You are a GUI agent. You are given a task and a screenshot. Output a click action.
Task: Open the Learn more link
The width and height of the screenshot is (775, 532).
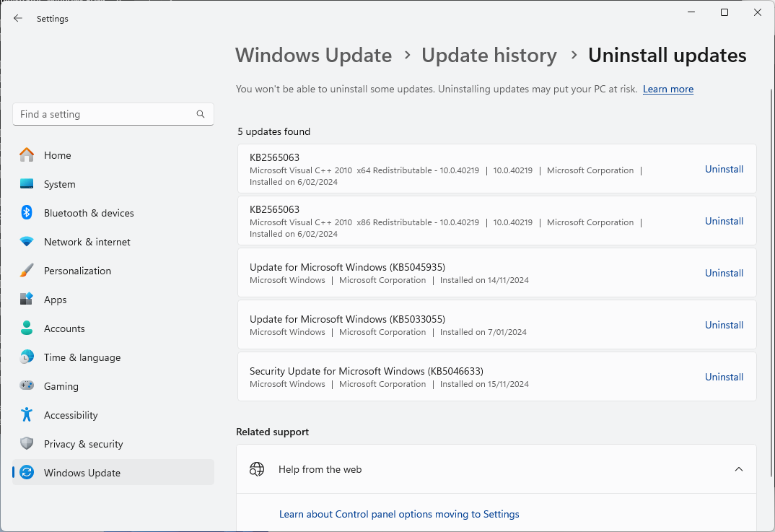pos(667,90)
